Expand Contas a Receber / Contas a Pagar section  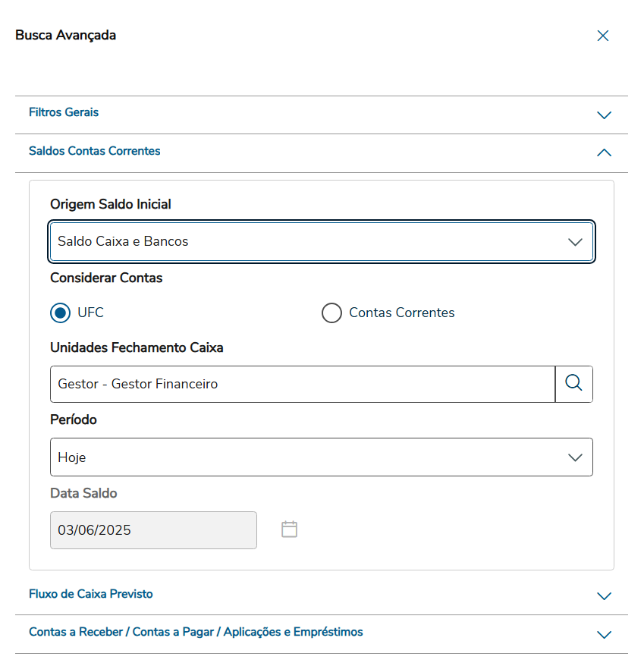(x=196, y=632)
